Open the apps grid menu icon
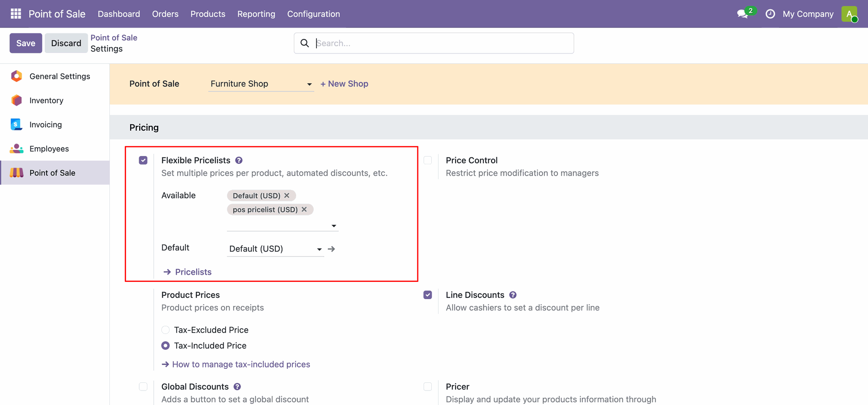This screenshot has height=405, width=868. click(x=16, y=14)
